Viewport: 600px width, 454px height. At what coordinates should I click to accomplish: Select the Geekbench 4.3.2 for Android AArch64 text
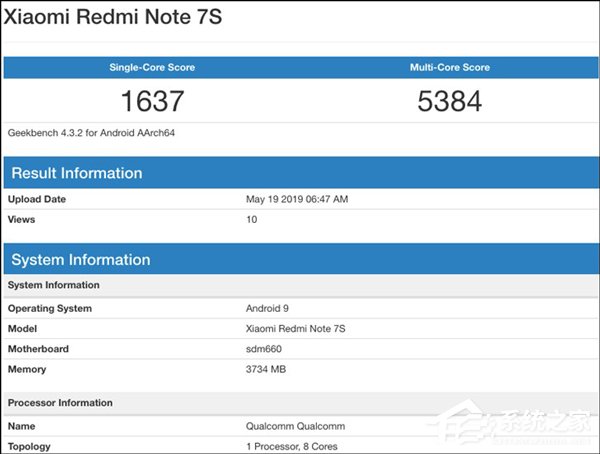coord(91,133)
